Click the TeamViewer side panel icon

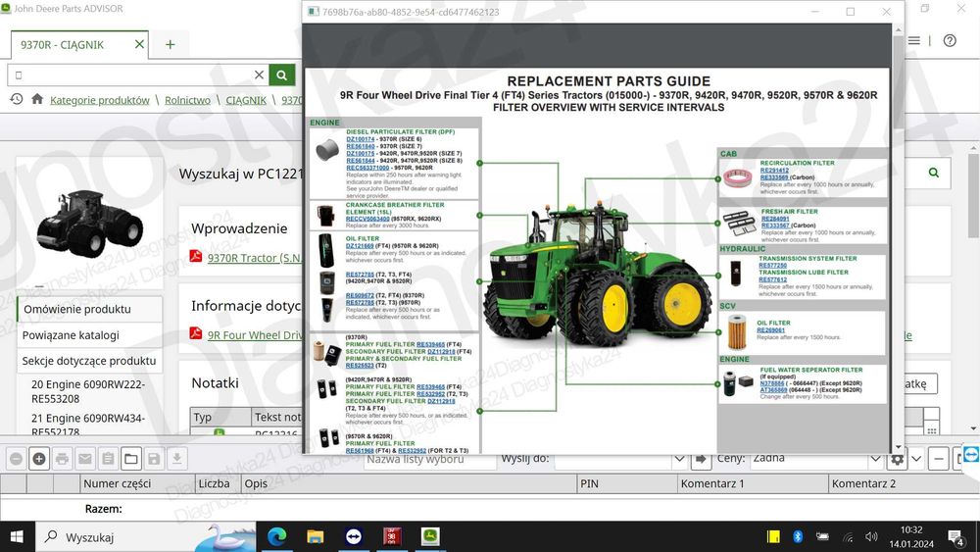(x=971, y=455)
